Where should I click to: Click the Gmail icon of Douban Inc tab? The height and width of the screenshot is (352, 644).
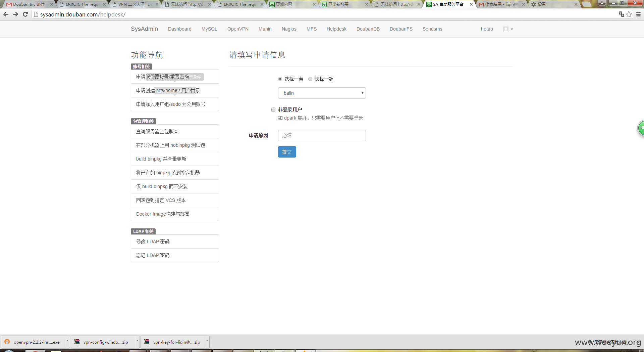pos(9,4)
